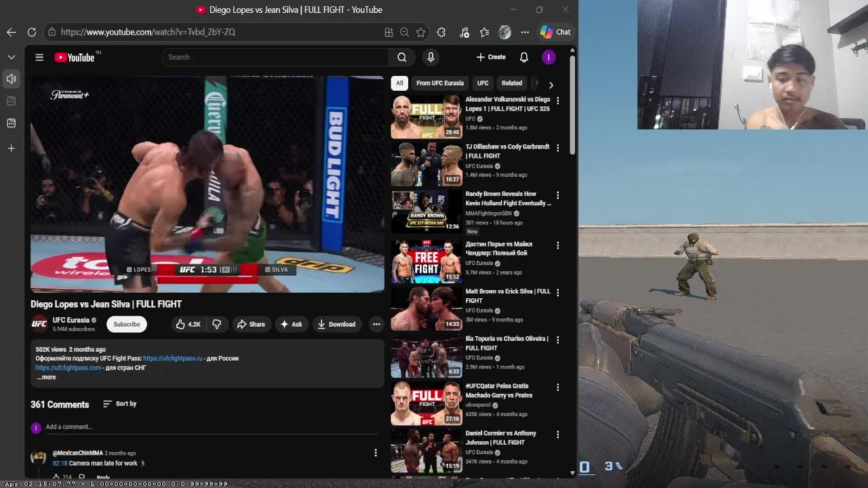Image resolution: width=868 pixels, height=488 pixels.
Task: Open YouTube notifications bell
Action: (524, 57)
